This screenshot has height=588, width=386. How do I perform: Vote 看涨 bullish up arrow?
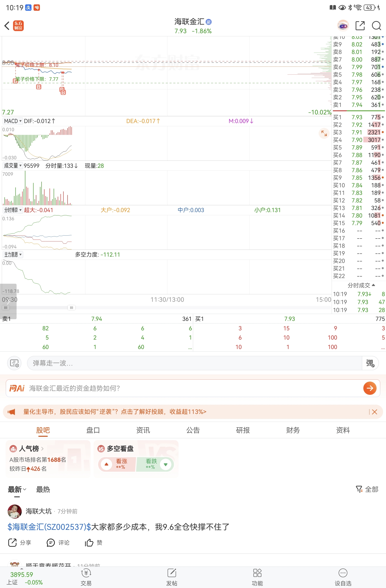pyautogui.click(x=106, y=464)
